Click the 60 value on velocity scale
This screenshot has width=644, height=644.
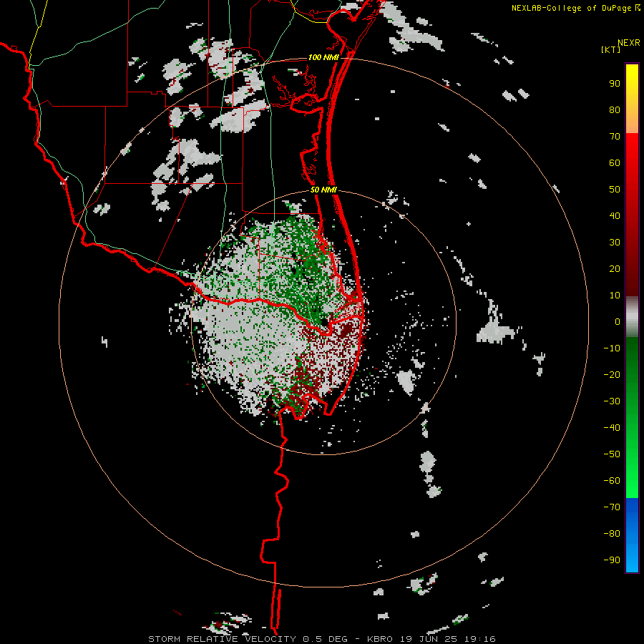click(x=615, y=162)
